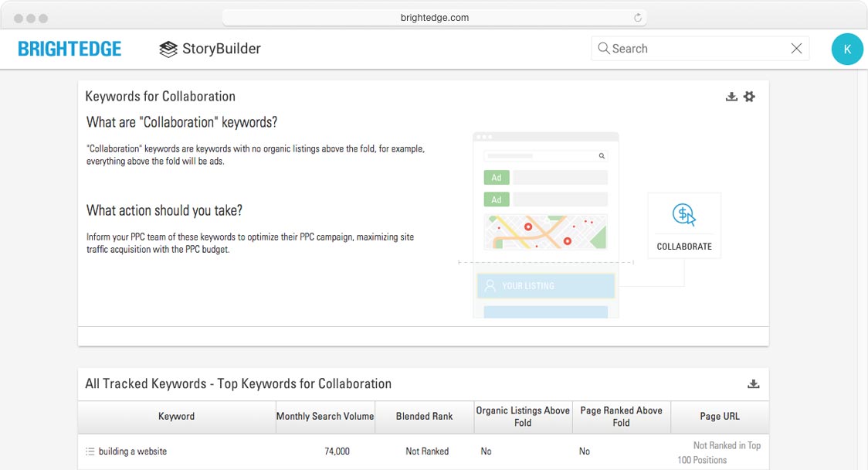Sort by Blended Rank column header

coord(424,417)
